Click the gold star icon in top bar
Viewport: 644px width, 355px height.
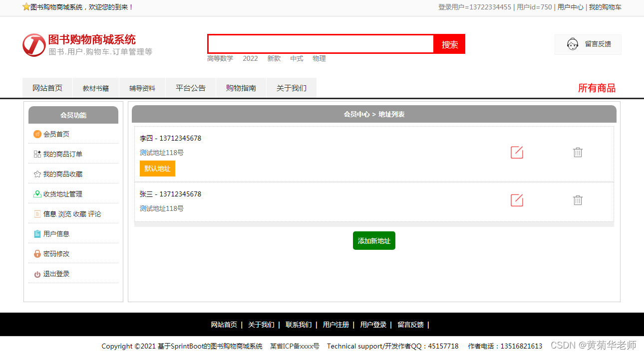pyautogui.click(x=26, y=7)
